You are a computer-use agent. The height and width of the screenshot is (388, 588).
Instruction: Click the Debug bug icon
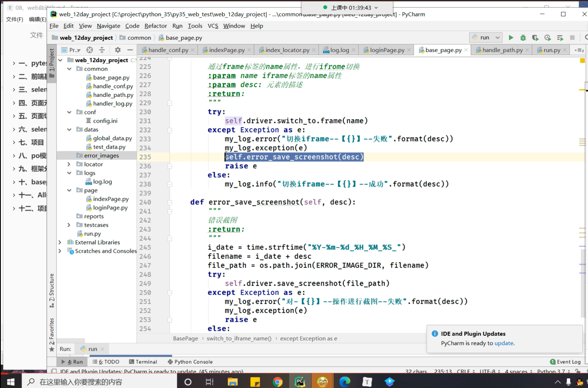523,37
